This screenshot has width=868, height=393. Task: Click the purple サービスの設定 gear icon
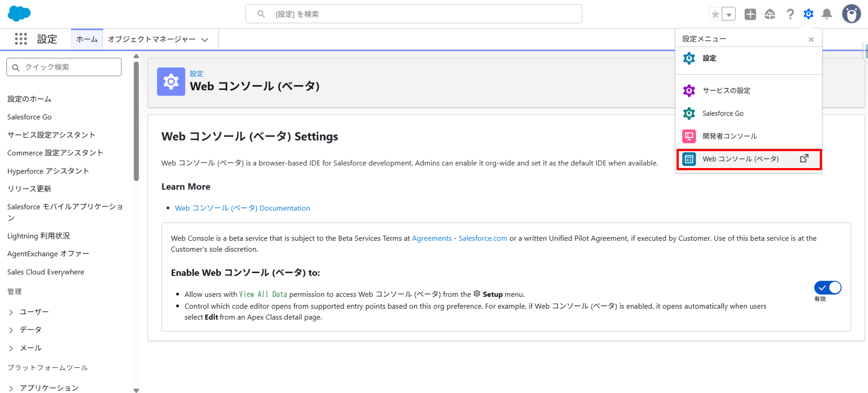[x=689, y=90]
